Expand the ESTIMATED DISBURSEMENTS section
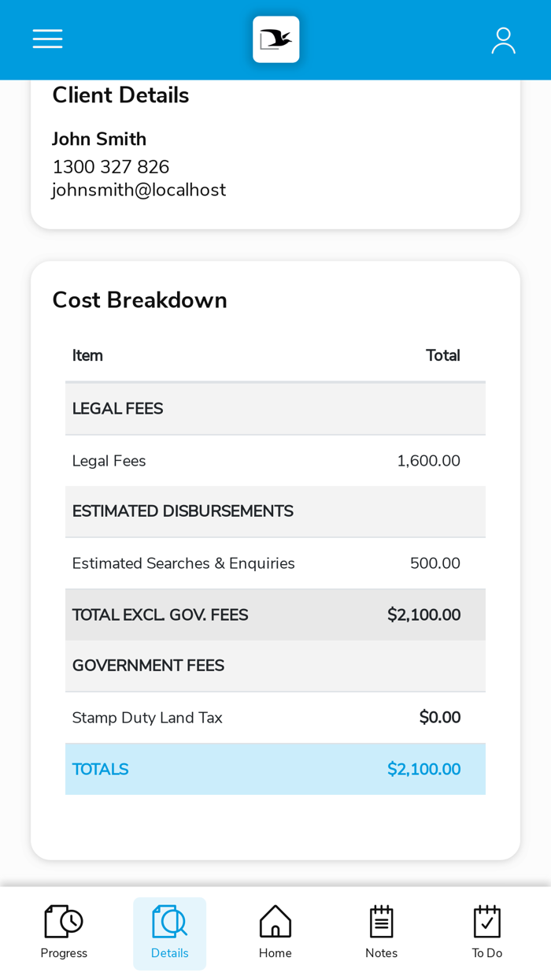Screen dimensions: 551x980 pyautogui.click(x=275, y=511)
